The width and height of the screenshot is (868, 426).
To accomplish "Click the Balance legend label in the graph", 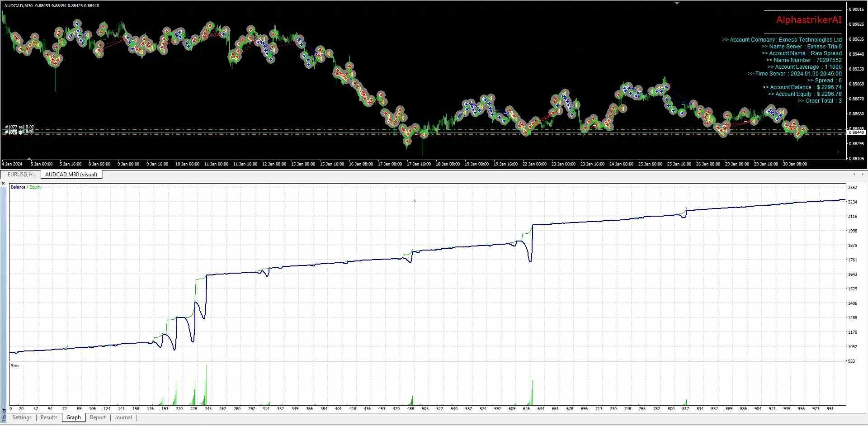I will point(18,187).
